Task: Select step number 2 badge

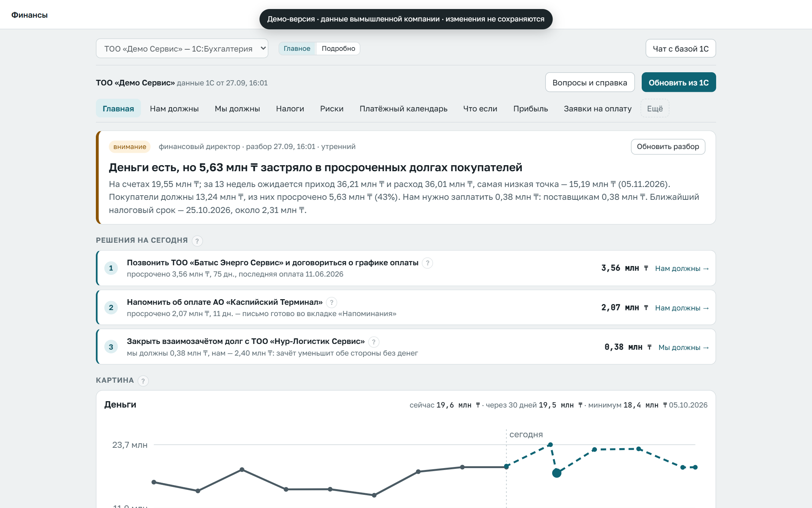Action: 111,308
